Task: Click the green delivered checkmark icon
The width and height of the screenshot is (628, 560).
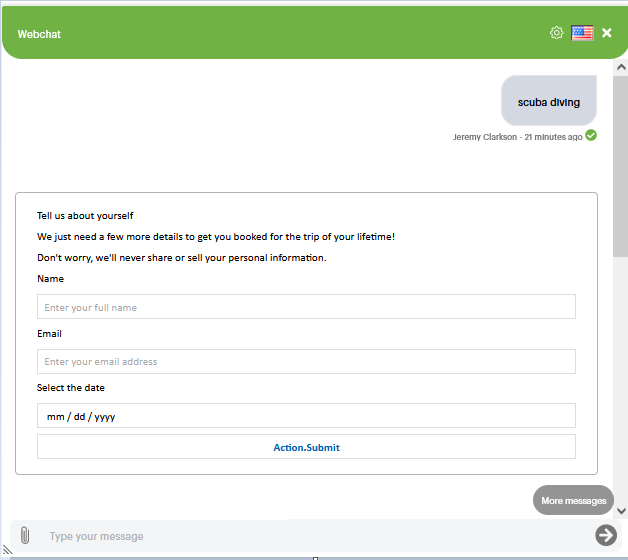Action: pyautogui.click(x=591, y=135)
